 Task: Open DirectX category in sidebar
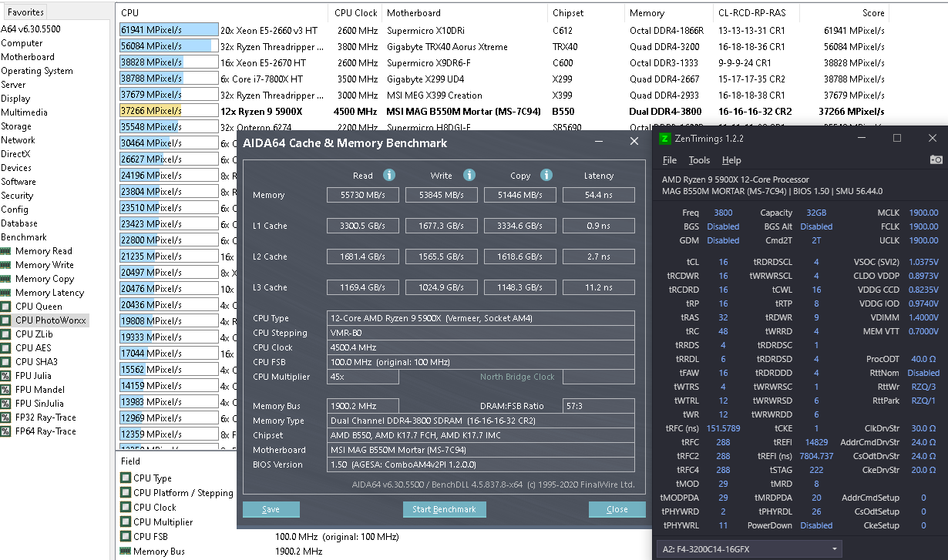[x=16, y=154]
